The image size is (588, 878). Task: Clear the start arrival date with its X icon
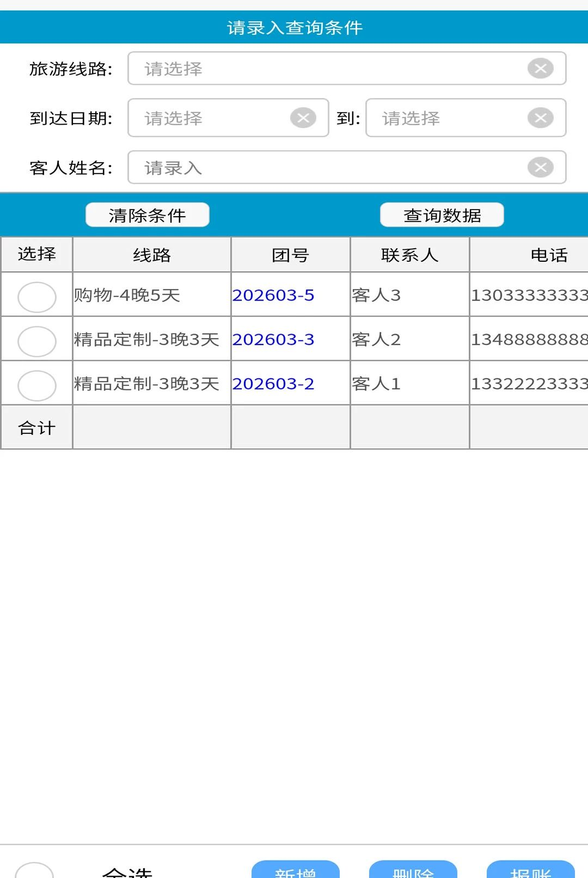pyautogui.click(x=303, y=118)
